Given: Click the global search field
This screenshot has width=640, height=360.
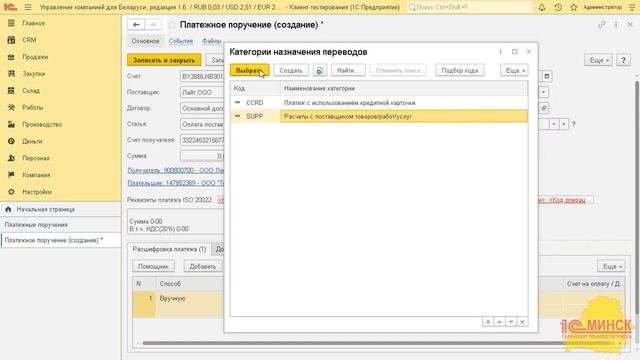Looking at the screenshot, I should point(469,7).
